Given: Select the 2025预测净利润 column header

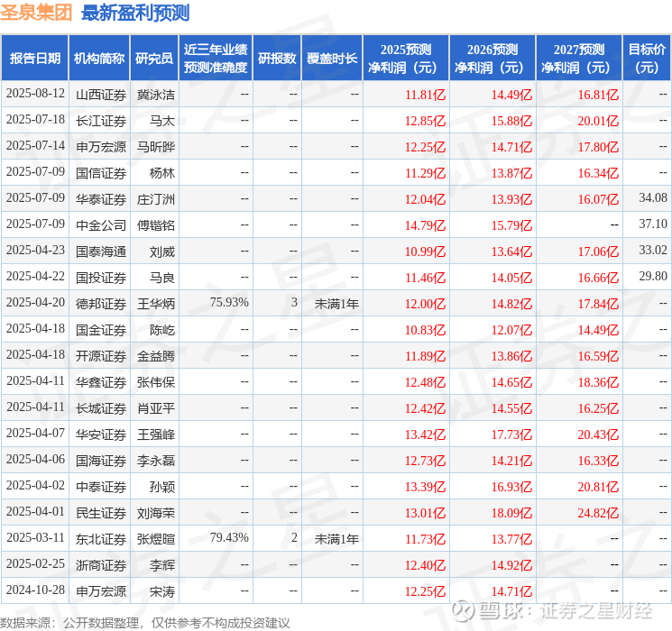Looking at the screenshot, I should click(406, 59).
